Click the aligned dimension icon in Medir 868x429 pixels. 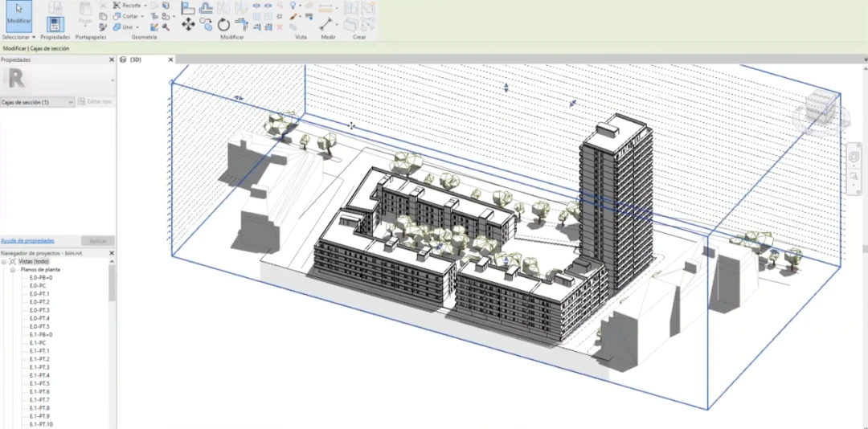click(x=325, y=8)
